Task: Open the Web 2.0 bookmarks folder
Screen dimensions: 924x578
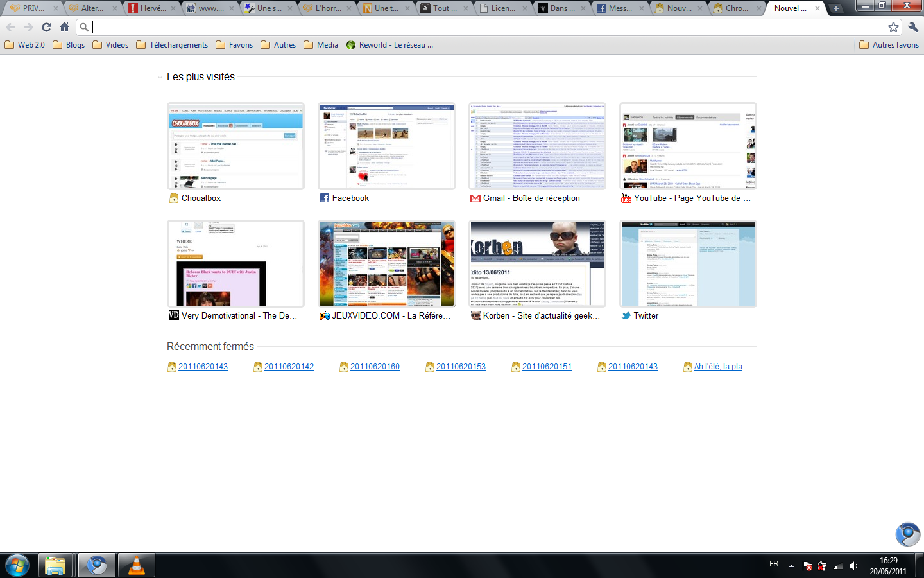Action: point(25,45)
